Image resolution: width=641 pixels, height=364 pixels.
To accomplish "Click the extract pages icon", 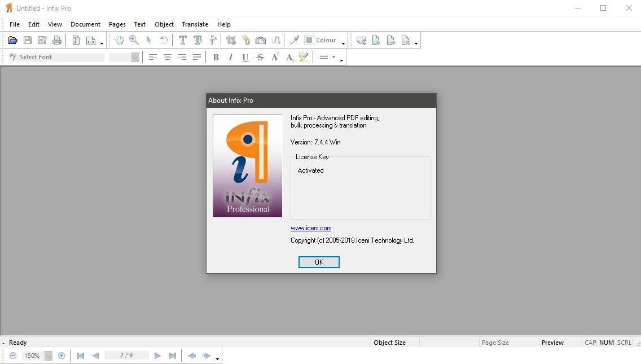I will (391, 40).
